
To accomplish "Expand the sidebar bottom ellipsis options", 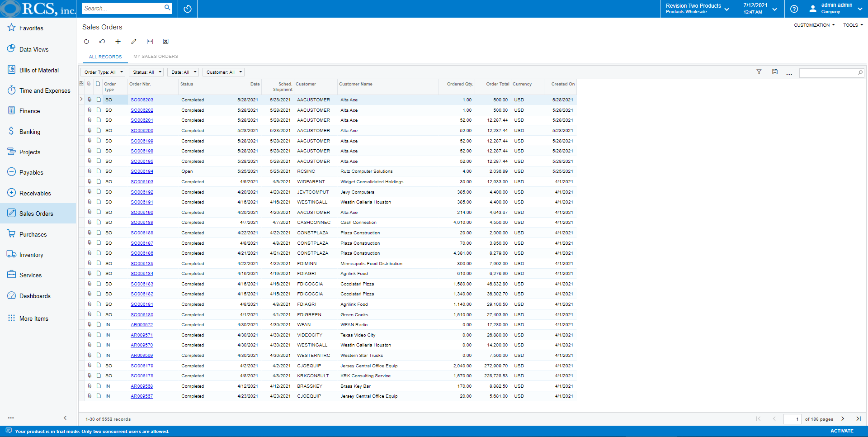I will click(11, 418).
